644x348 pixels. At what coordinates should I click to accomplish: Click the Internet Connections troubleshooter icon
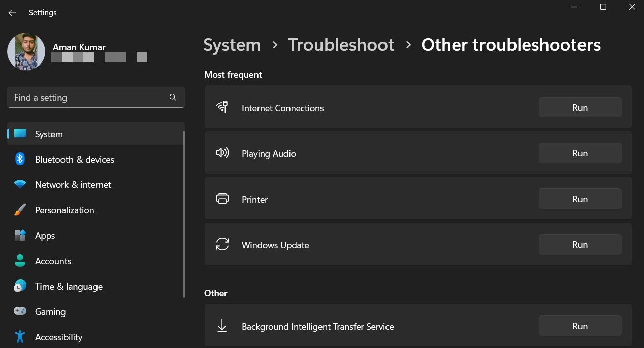[x=222, y=107]
